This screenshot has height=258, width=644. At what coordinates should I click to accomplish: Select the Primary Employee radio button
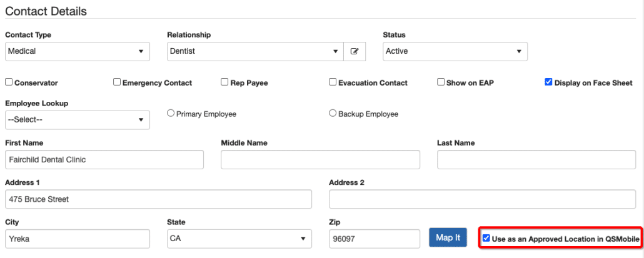pos(170,114)
